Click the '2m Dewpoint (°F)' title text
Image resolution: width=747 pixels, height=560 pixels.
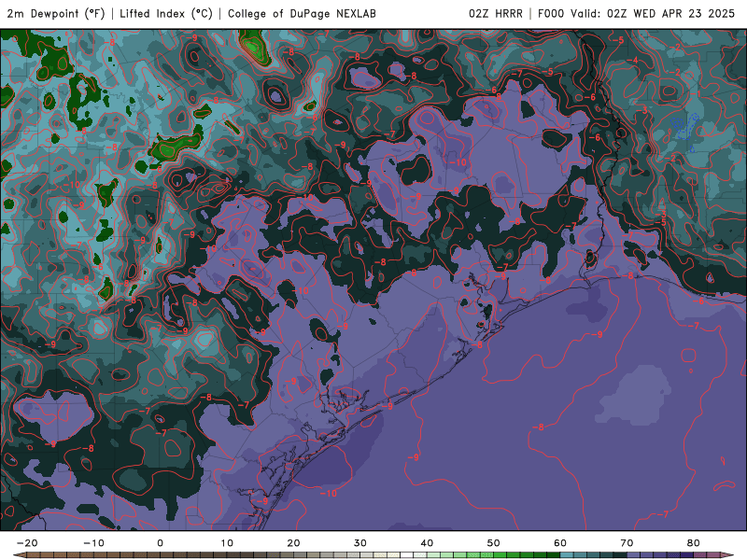pos(56,13)
